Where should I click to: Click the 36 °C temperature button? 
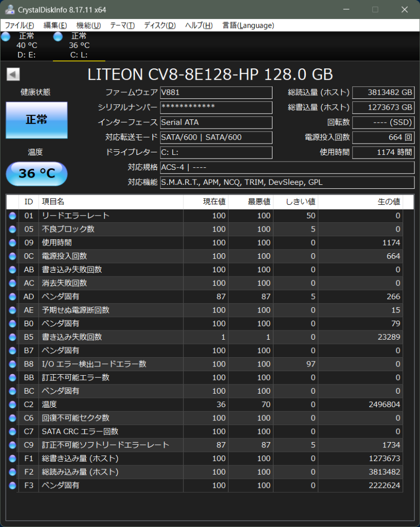[36, 173]
